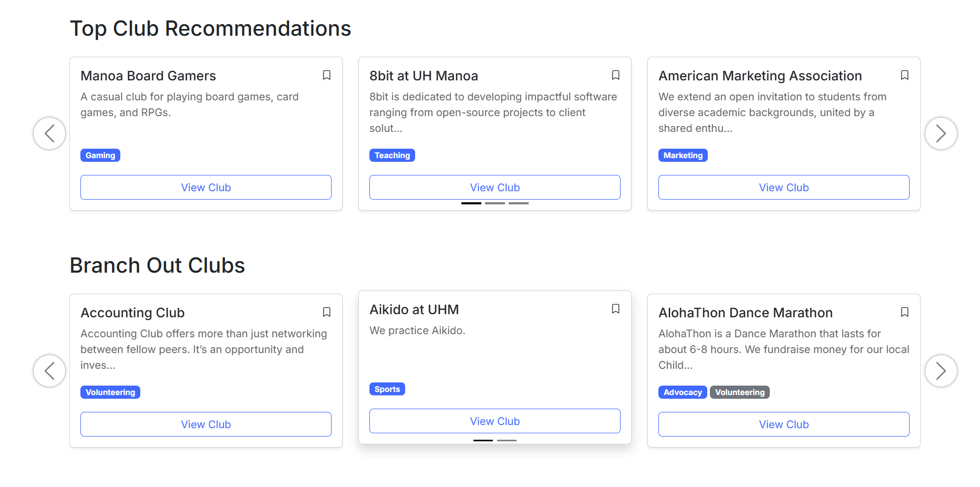Screen dimensions: 980x487
Task: Bookmark the Accounting Club card
Action: (x=326, y=312)
